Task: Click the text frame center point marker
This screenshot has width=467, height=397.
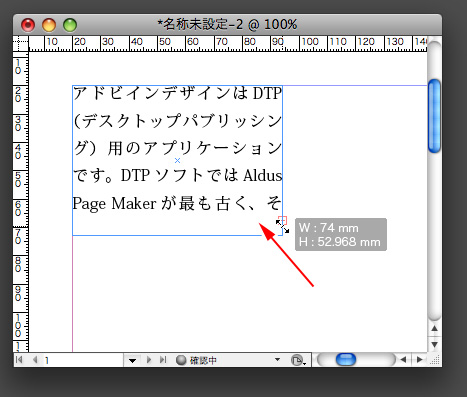Action: pyautogui.click(x=177, y=161)
